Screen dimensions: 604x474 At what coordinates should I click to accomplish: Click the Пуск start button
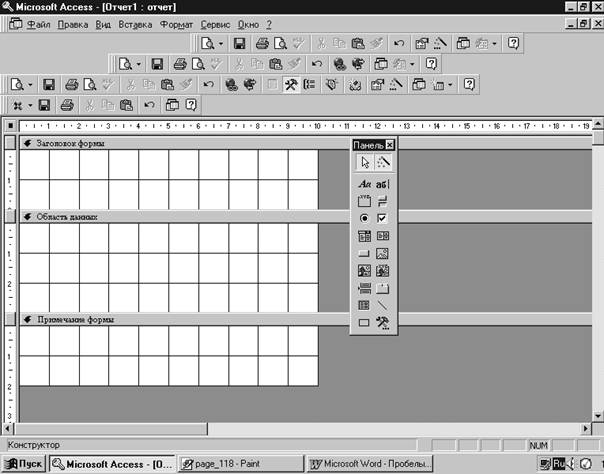pos(24,464)
